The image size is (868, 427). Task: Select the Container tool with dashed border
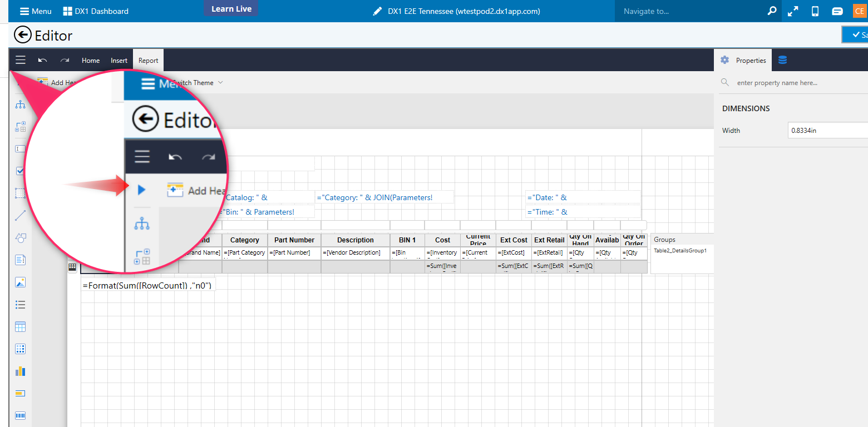point(21,193)
